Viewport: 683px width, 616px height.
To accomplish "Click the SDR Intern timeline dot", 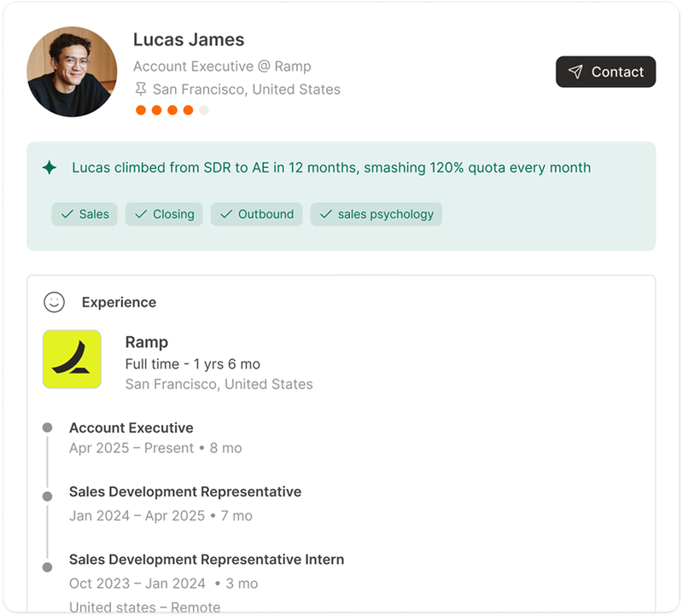I will (x=48, y=567).
